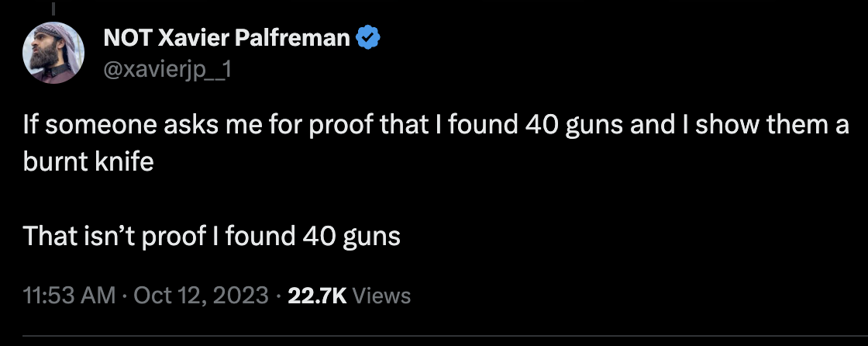
Task: Click the display name NOT Xavier Palfreman
Action: (x=226, y=36)
